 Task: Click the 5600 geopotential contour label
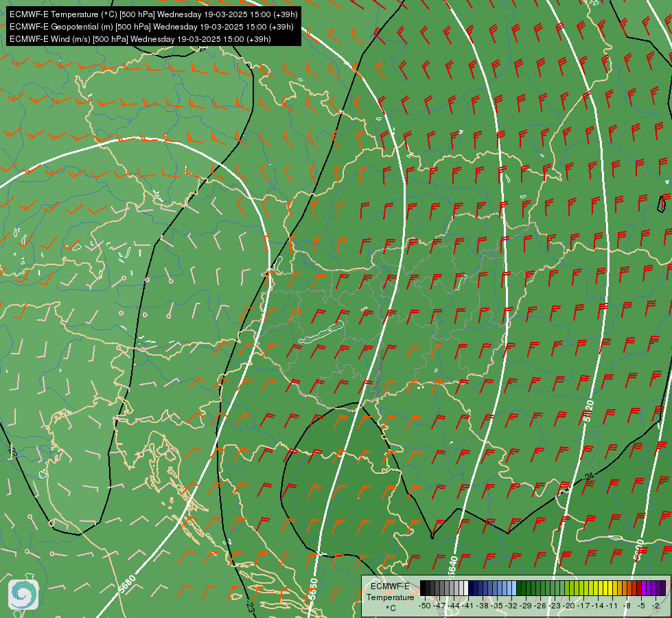(638, 550)
